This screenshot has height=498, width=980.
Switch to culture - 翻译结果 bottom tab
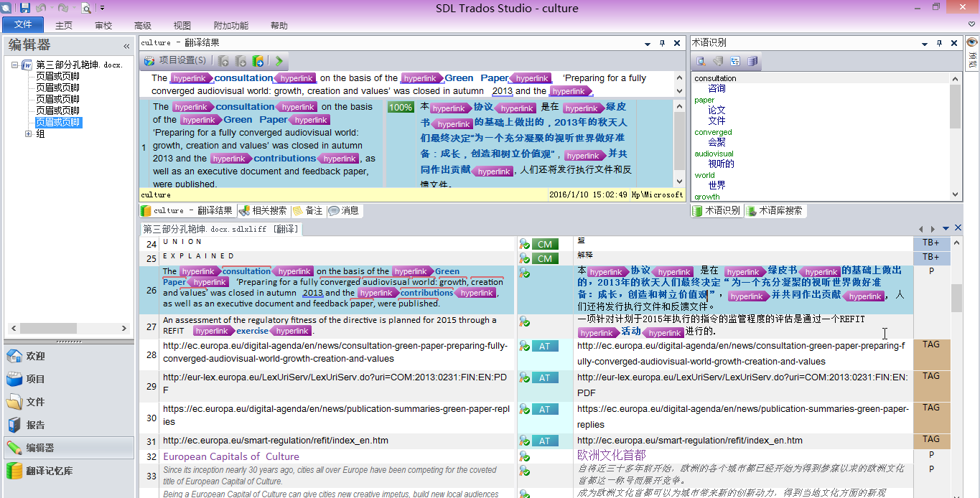coord(187,211)
